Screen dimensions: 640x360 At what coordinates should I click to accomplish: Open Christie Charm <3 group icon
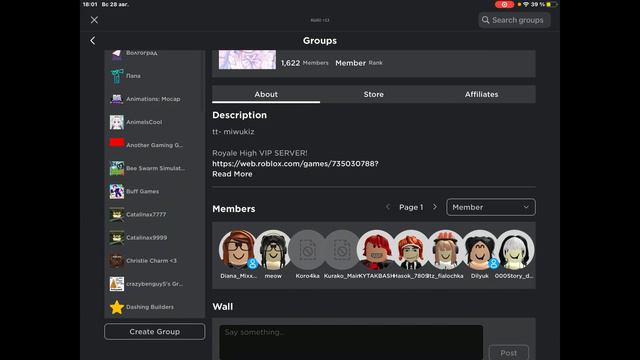point(117,261)
